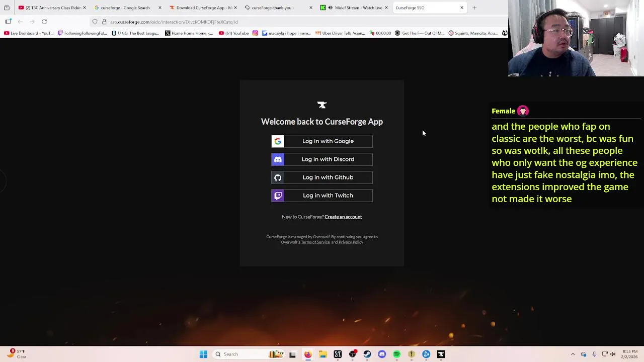This screenshot has height=362, width=644.
Task: Open the macaiyla i hope i never bookmark
Action: click(x=286, y=33)
